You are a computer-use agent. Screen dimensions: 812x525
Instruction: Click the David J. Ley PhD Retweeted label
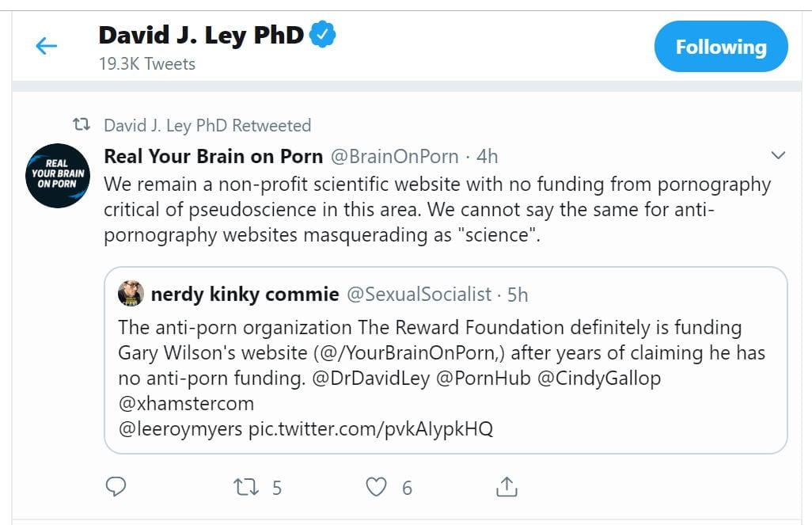pos(207,125)
